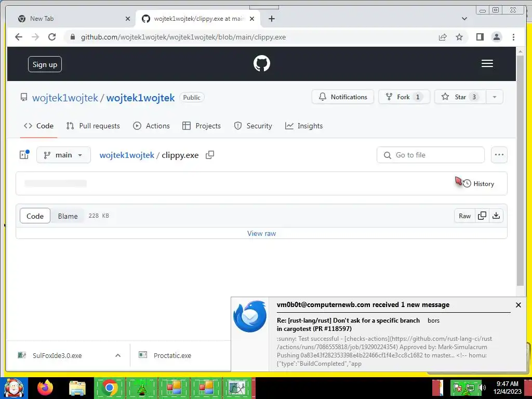Open the taskbar app with chart icon

[237, 388]
